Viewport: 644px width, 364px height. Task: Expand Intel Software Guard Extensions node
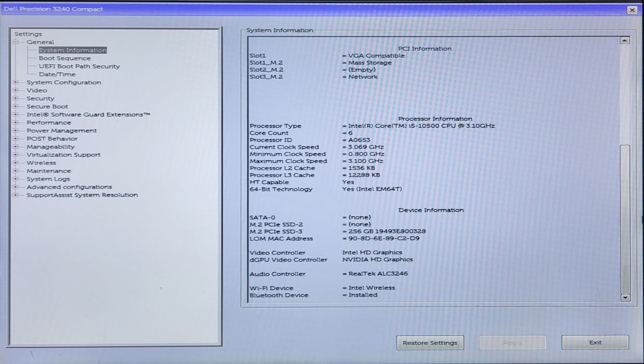(16, 114)
